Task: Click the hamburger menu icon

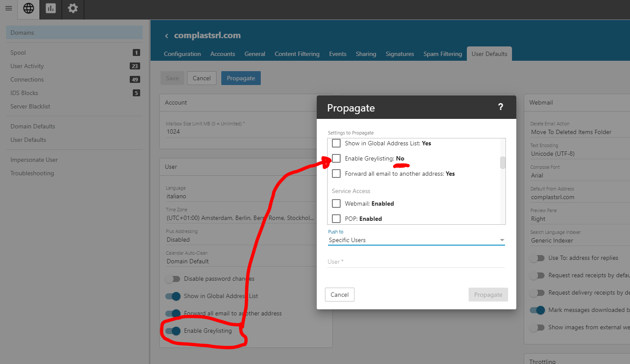Action: tap(9, 9)
